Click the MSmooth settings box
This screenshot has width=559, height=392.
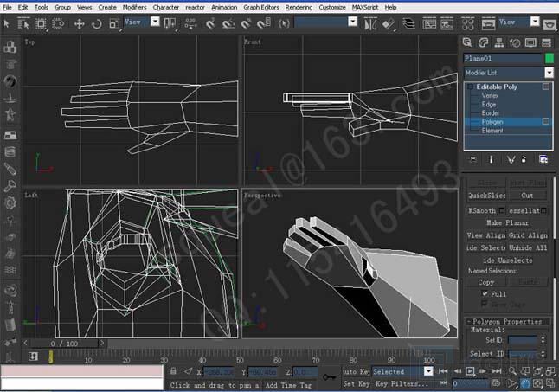pyautogui.click(x=502, y=210)
